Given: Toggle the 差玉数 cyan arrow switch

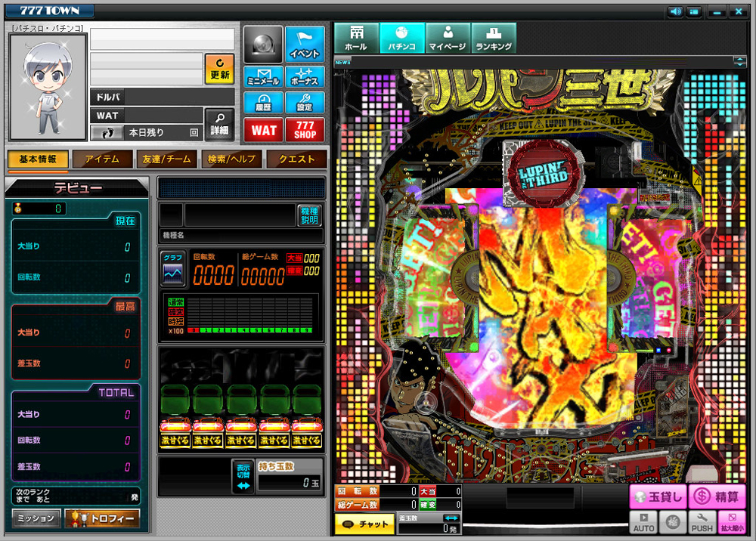Looking at the screenshot, I should [x=451, y=518].
